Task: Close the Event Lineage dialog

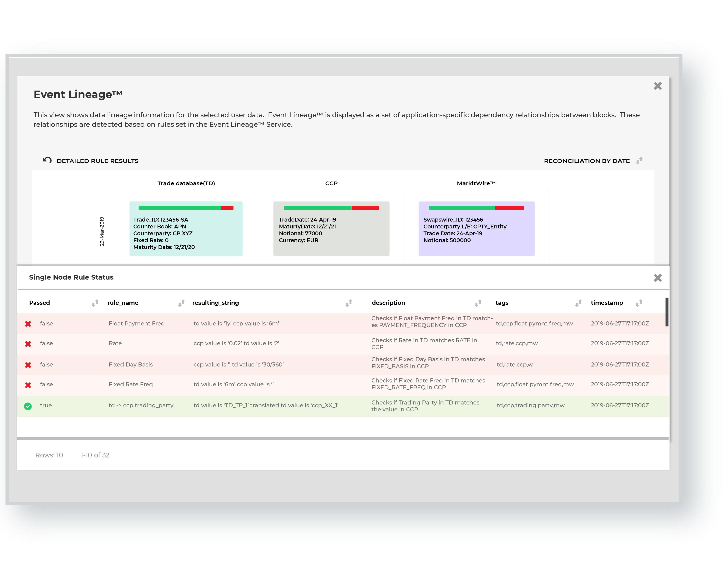Action: (x=657, y=86)
